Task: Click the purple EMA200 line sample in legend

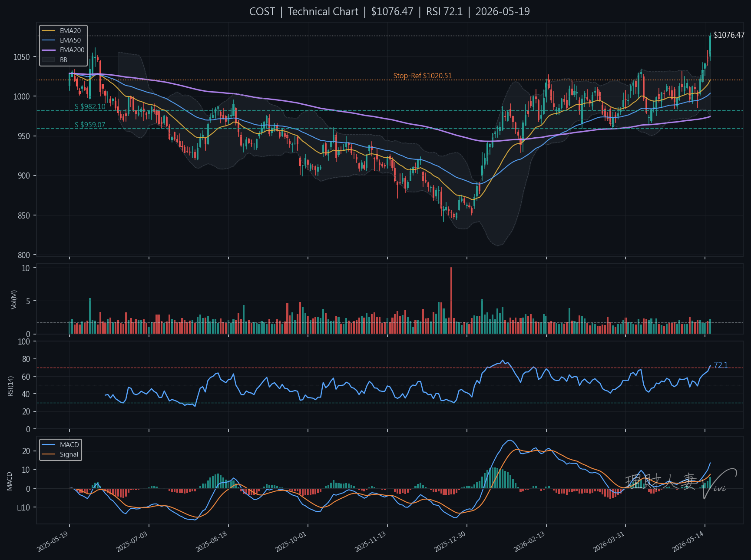Action: coord(49,50)
